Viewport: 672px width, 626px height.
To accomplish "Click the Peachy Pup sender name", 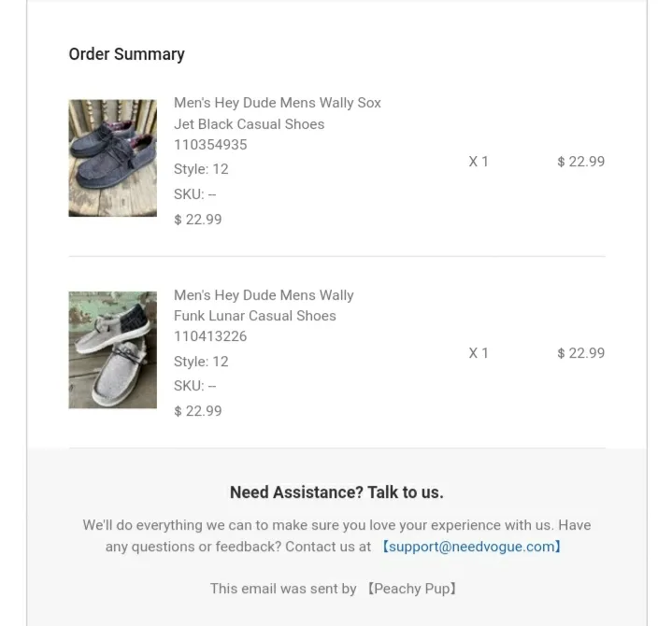I will pyautogui.click(x=412, y=589).
